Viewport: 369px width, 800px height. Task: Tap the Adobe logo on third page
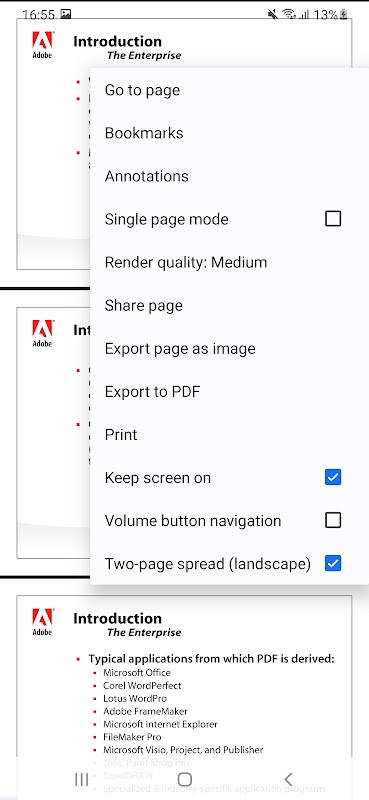click(x=42, y=622)
